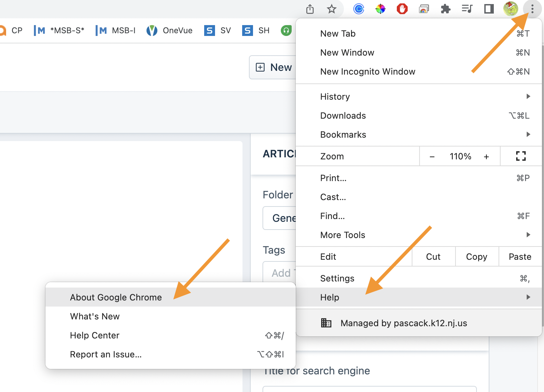
Task: Open the color wheel extension
Action: coord(381,9)
